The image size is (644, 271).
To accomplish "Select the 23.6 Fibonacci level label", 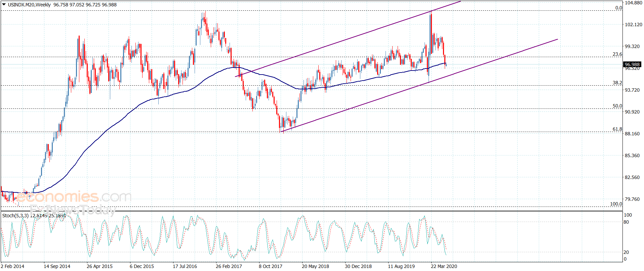I will [617, 54].
